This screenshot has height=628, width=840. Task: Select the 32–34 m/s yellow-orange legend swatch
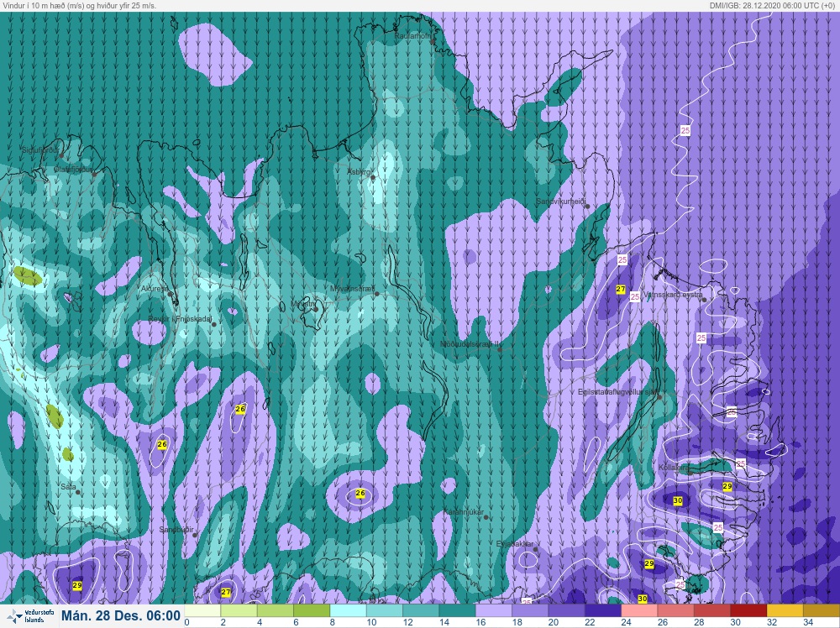point(785,610)
